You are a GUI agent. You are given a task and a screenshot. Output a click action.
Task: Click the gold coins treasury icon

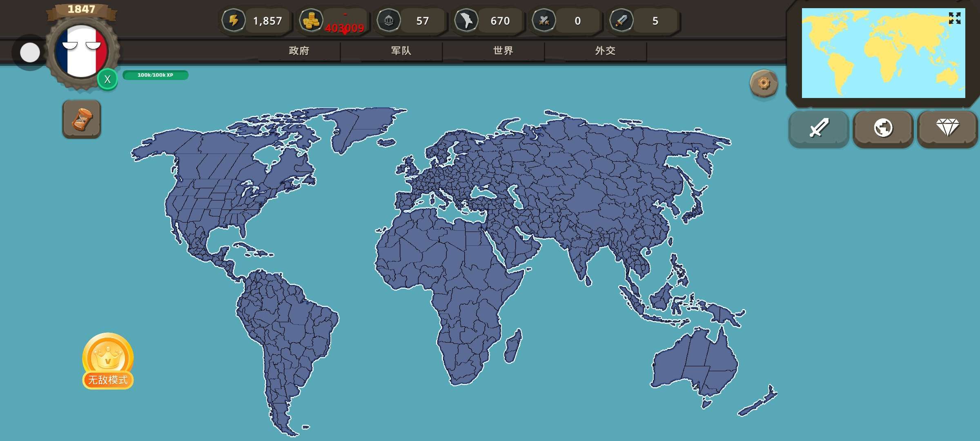[x=311, y=20]
